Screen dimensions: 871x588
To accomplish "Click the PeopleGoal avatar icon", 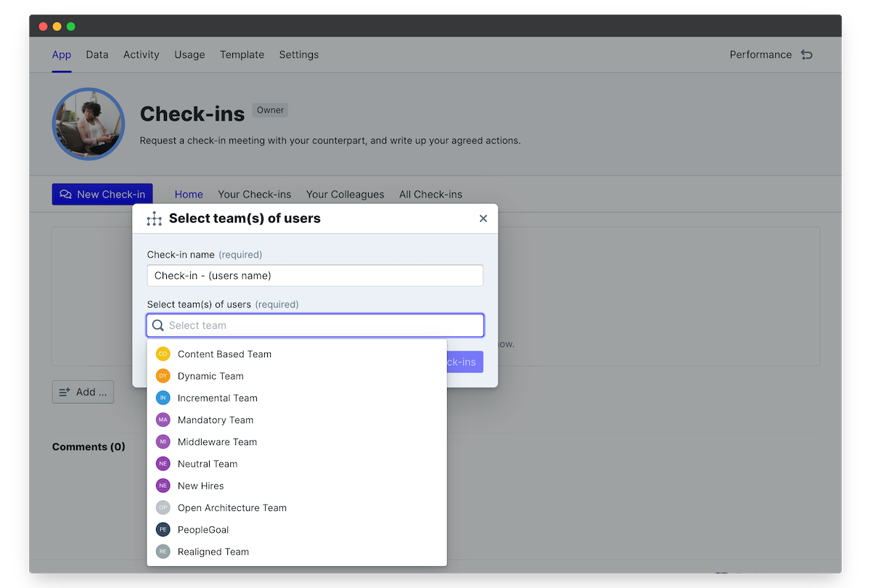I will pyautogui.click(x=163, y=529).
